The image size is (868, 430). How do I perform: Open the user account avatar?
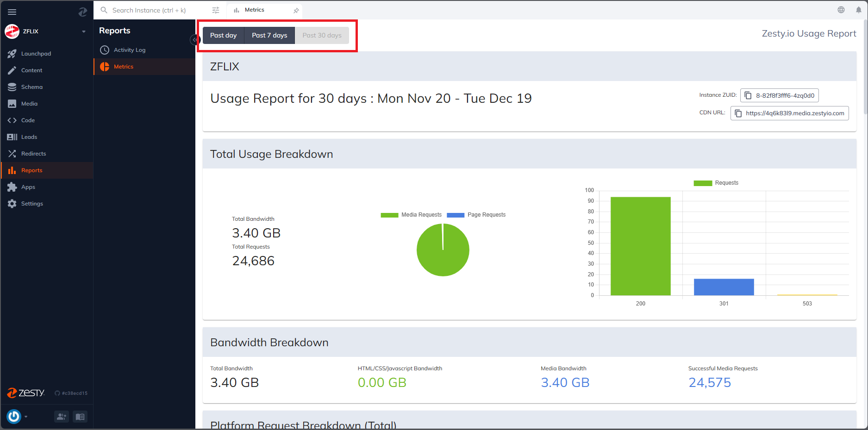(x=14, y=417)
